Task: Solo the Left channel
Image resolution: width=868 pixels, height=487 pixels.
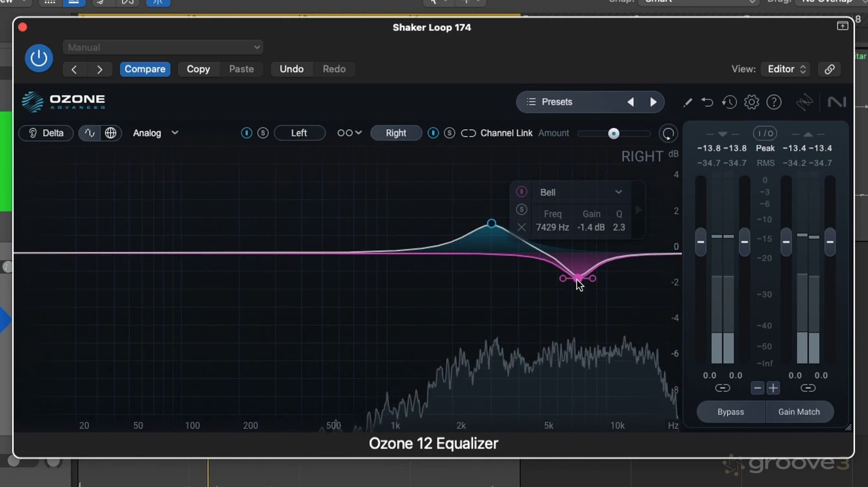Action: pyautogui.click(x=263, y=133)
